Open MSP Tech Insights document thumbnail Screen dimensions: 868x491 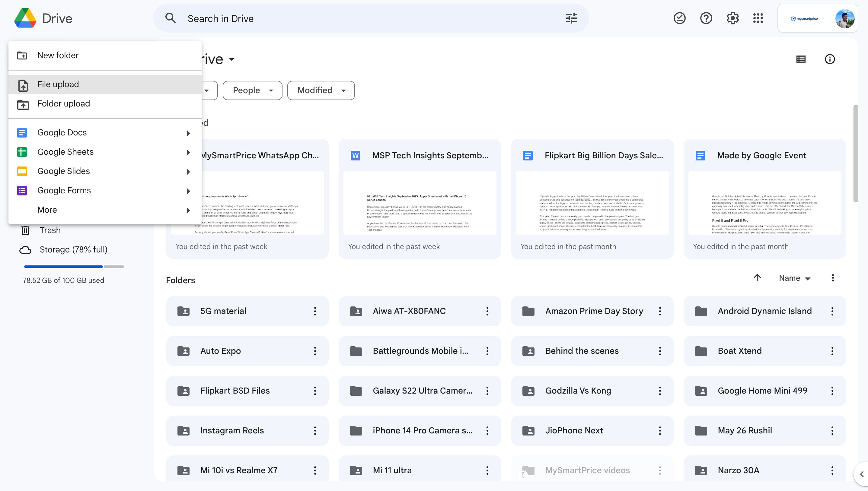pyautogui.click(x=420, y=203)
